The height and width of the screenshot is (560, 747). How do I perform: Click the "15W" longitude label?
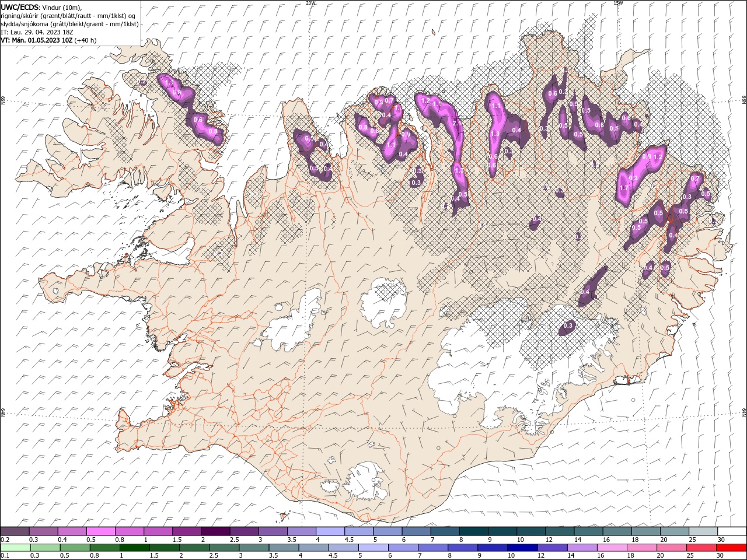pyautogui.click(x=618, y=3)
